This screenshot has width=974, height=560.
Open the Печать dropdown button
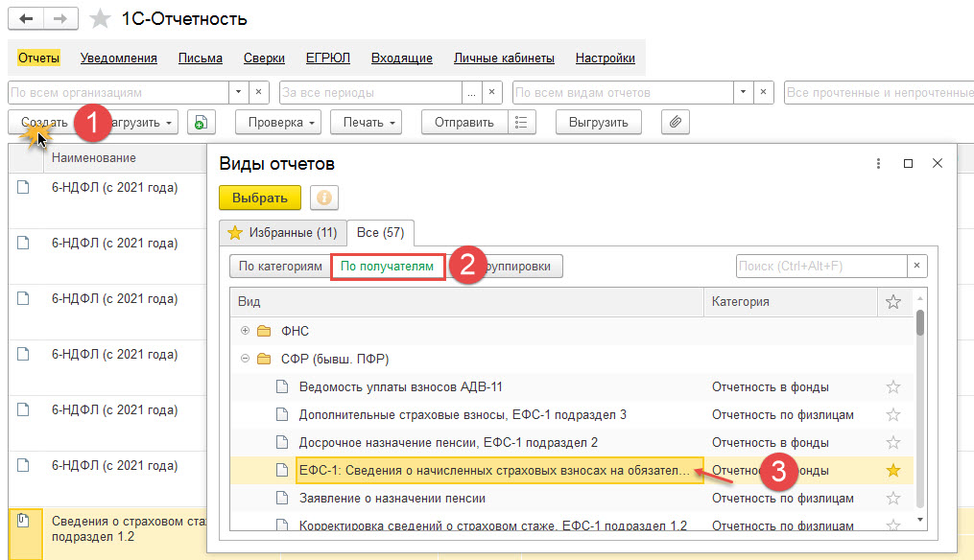[366, 123]
